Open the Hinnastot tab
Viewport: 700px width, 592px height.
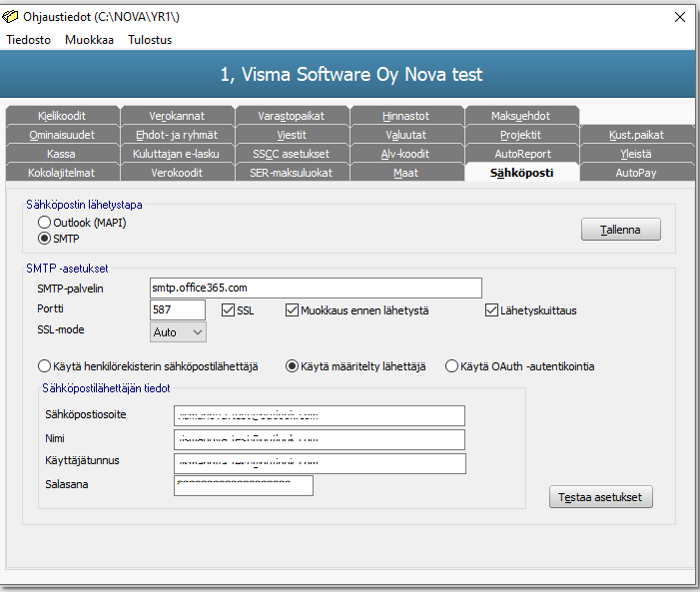406,116
